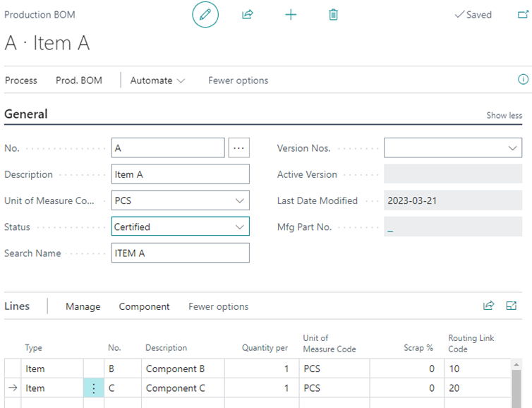Screen dimensions: 532x408
Task: Click Fewer options in action bar
Action: [238, 80]
